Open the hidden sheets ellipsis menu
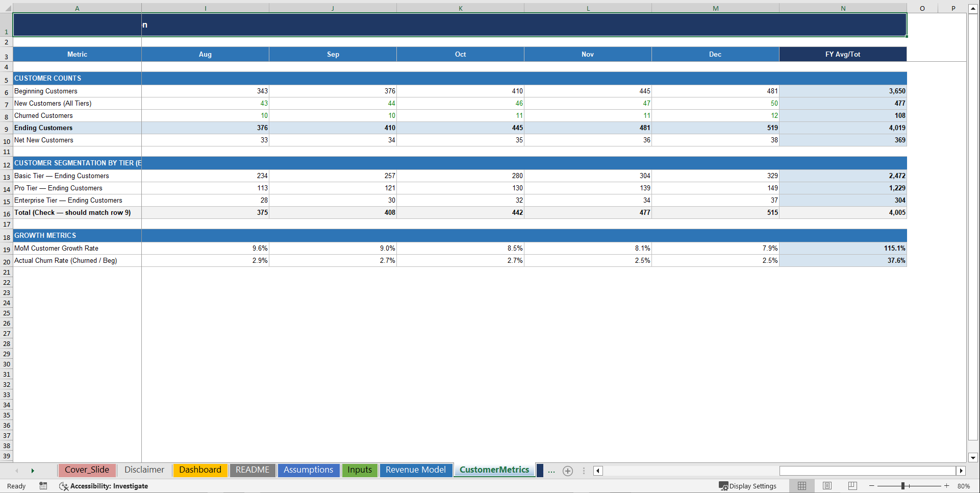This screenshot has height=493, width=980. click(551, 471)
